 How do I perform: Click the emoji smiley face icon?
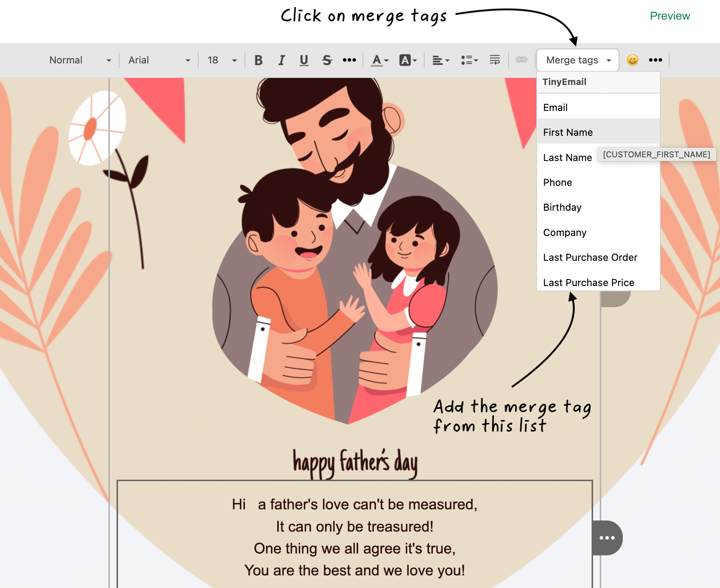coord(632,60)
